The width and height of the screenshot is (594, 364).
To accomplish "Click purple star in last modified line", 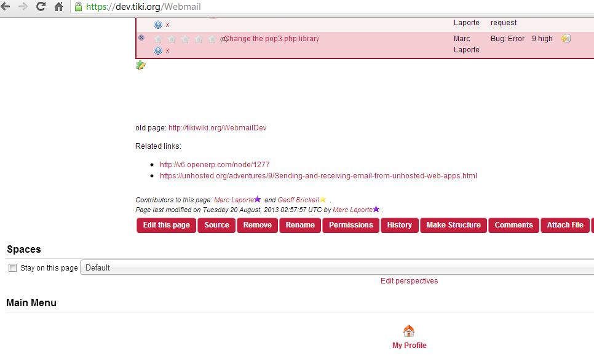I will pos(376,209).
